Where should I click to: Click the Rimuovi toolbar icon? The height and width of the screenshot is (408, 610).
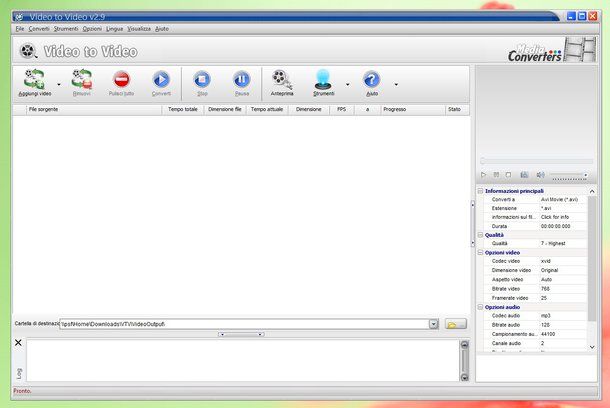click(x=82, y=79)
